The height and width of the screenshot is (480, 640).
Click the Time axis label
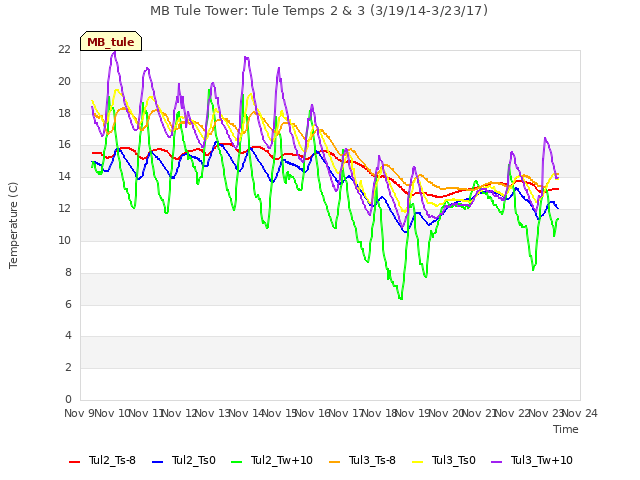(x=566, y=429)
